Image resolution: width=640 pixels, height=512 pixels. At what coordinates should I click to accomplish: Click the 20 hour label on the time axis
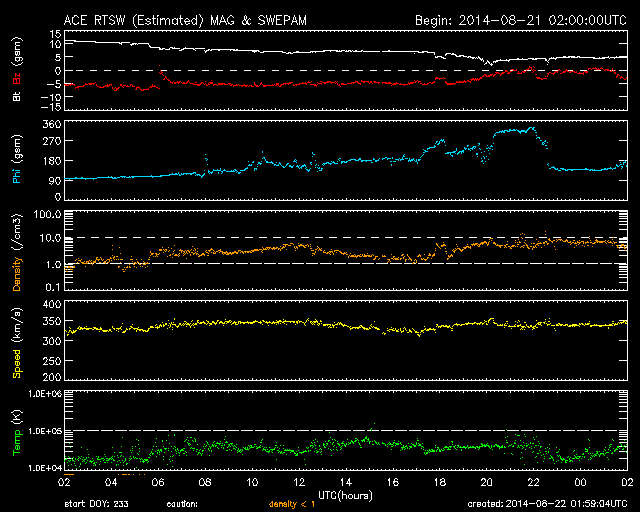click(487, 482)
